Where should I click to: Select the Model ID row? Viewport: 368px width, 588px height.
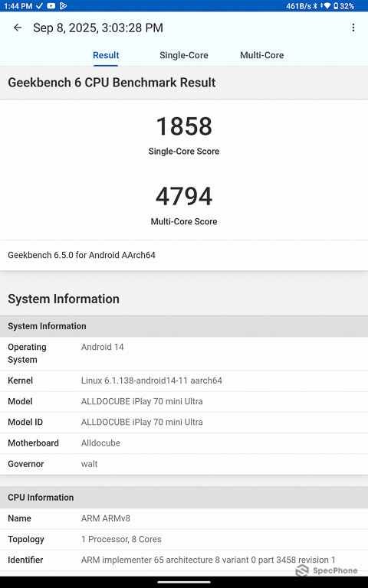coord(184,423)
